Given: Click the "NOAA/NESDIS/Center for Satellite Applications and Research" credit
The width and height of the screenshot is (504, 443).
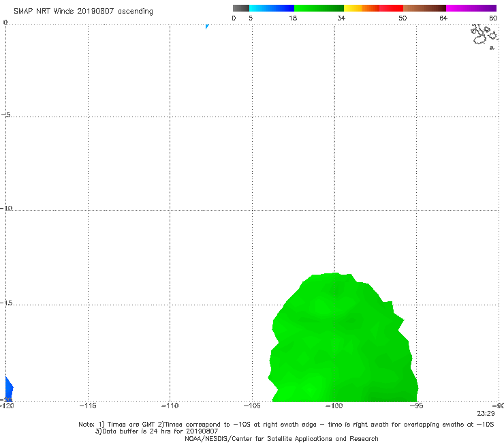Looking at the screenshot, I should click(281, 439).
